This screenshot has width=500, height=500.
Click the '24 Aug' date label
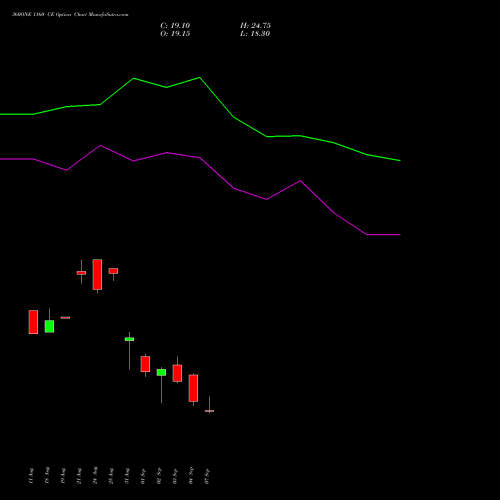[95, 475]
